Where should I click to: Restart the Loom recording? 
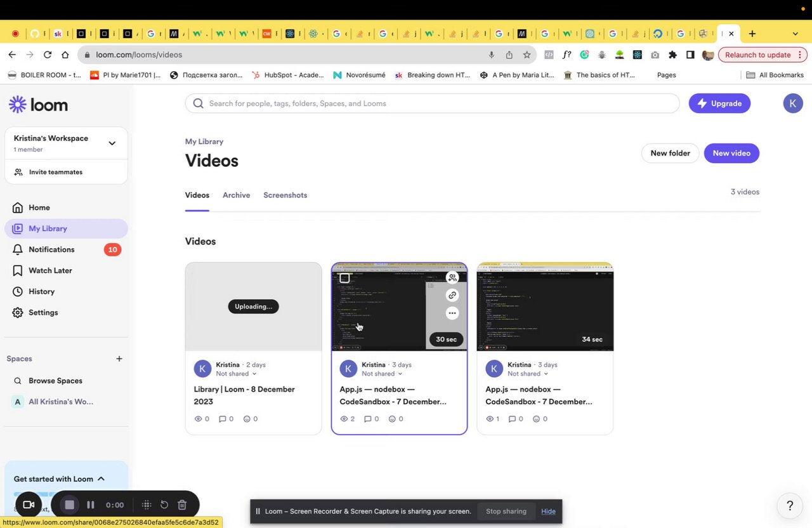click(164, 505)
